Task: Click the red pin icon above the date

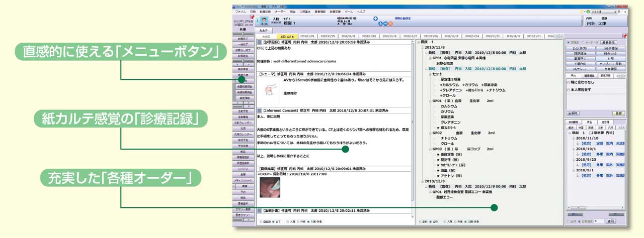Action: (x=252, y=17)
